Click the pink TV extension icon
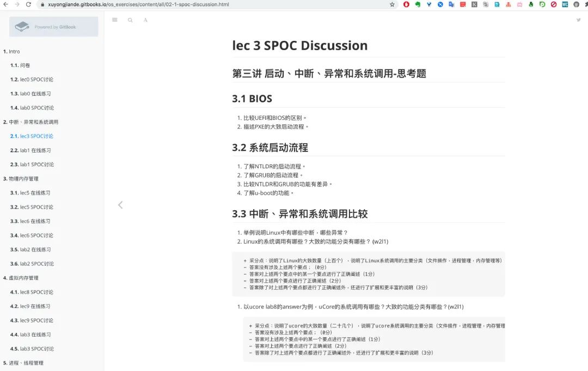 pyautogui.click(x=520, y=4)
